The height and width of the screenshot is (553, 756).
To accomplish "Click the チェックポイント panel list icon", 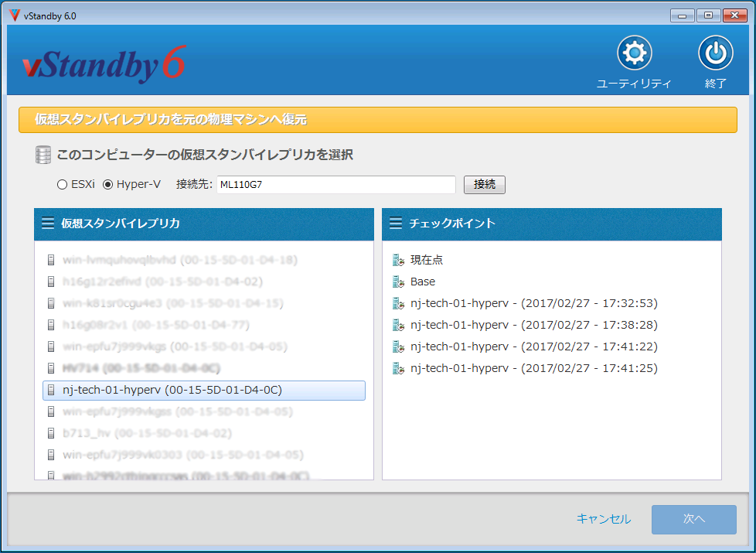I will (x=396, y=224).
